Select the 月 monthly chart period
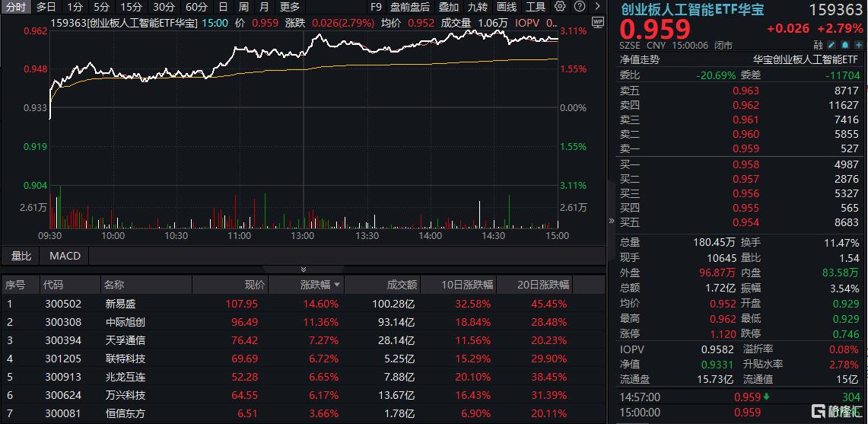 [265, 7]
